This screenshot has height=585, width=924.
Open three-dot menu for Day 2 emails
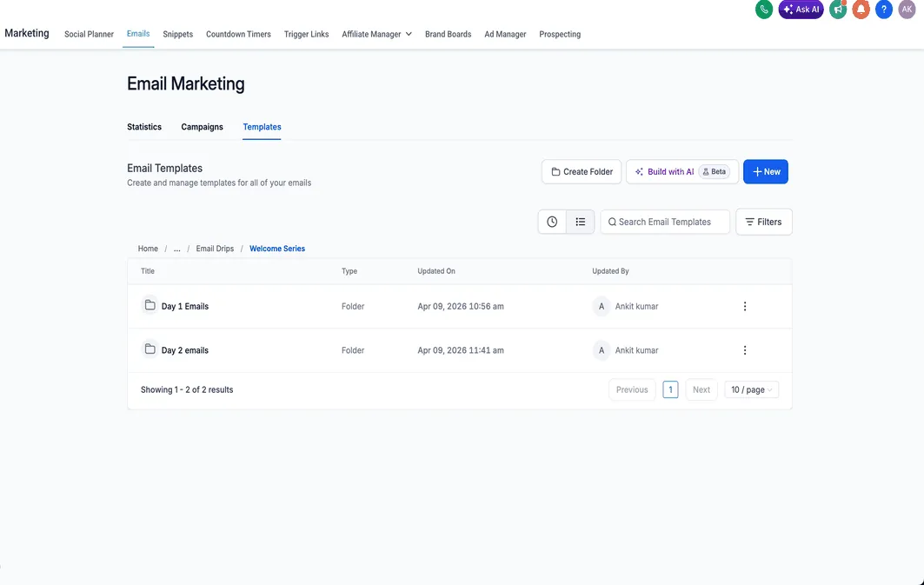745,350
